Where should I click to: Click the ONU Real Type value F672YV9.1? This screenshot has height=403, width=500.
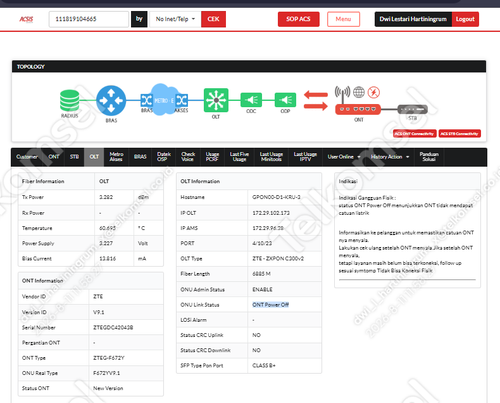(x=106, y=373)
